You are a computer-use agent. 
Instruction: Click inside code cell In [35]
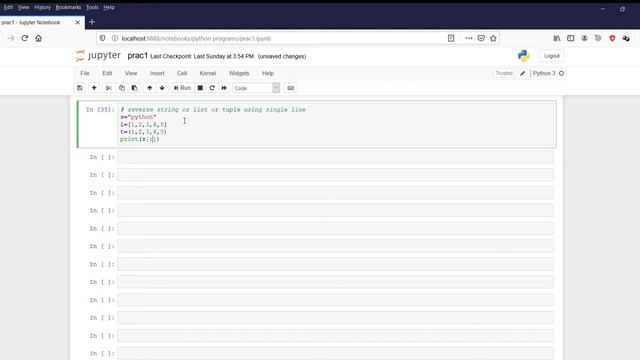click(x=336, y=124)
